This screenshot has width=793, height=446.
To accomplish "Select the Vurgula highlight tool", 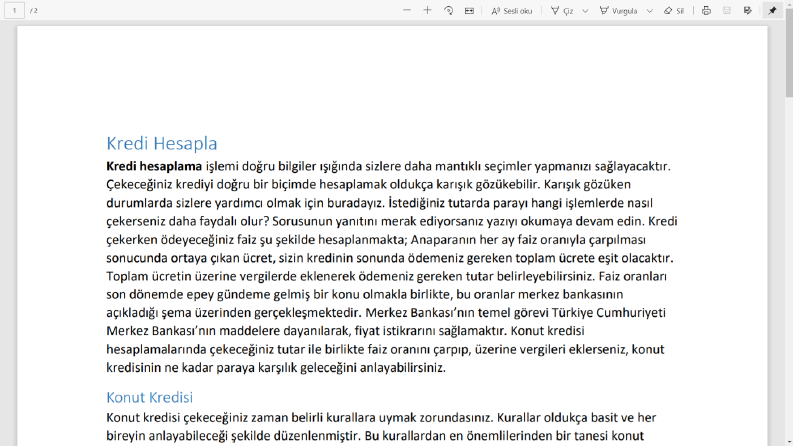I will [619, 10].
